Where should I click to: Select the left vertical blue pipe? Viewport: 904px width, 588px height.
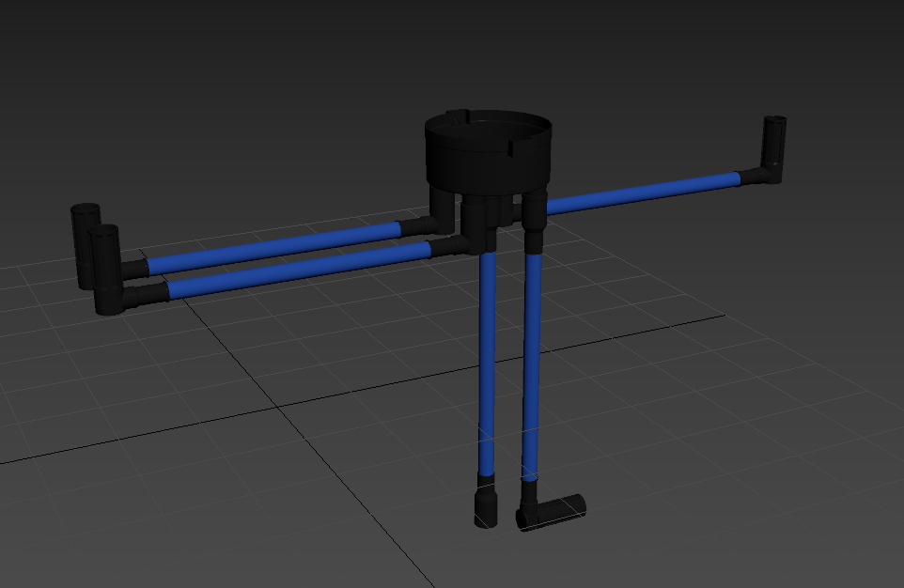487,364
